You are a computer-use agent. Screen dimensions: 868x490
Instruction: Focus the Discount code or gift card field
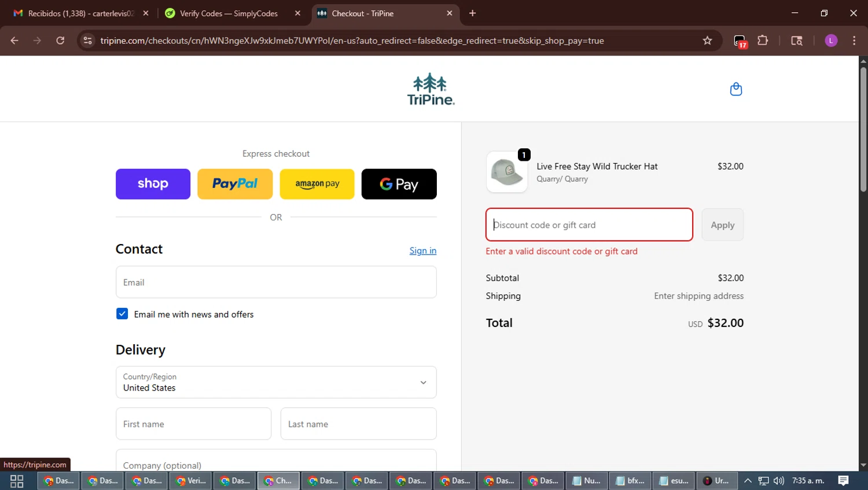[589, 224]
